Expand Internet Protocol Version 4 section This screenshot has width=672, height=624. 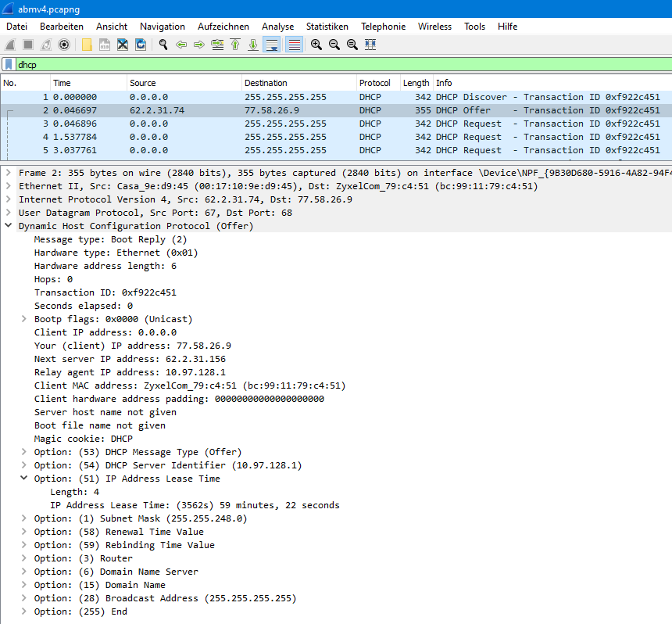8,199
